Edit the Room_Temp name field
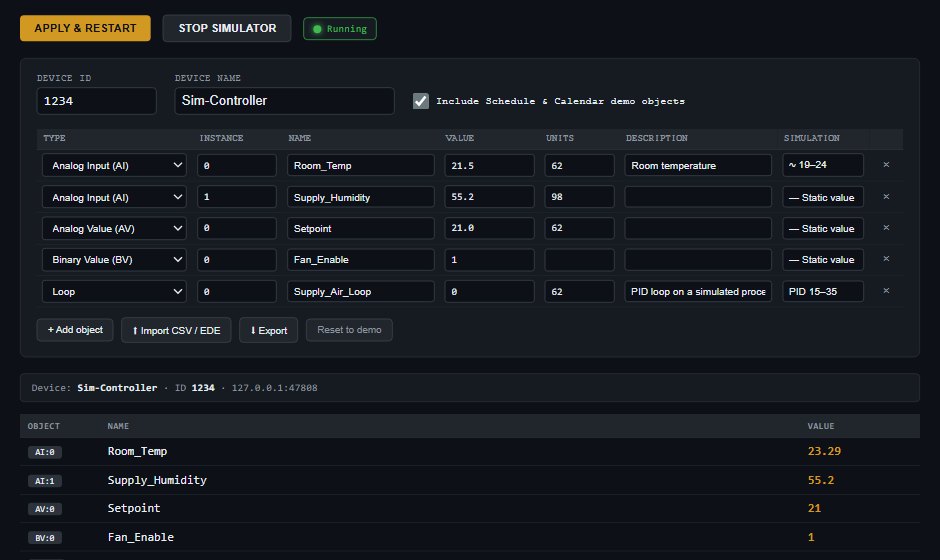The image size is (940, 560). [360, 165]
